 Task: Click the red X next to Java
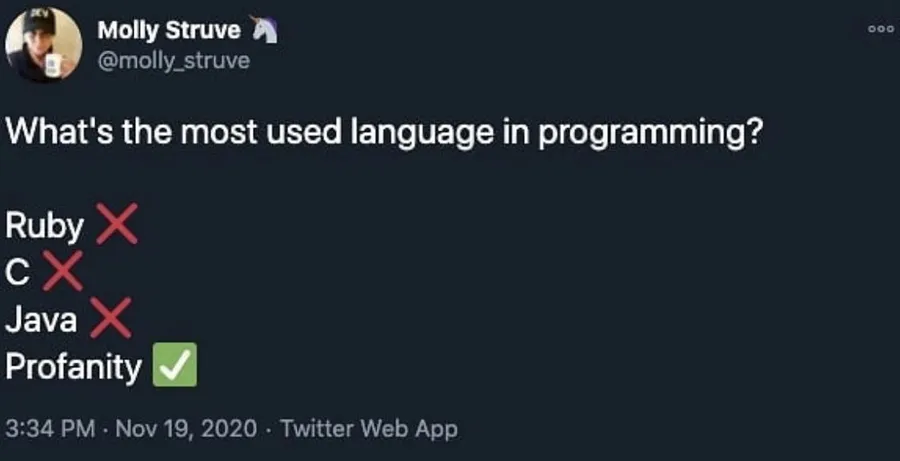111,320
